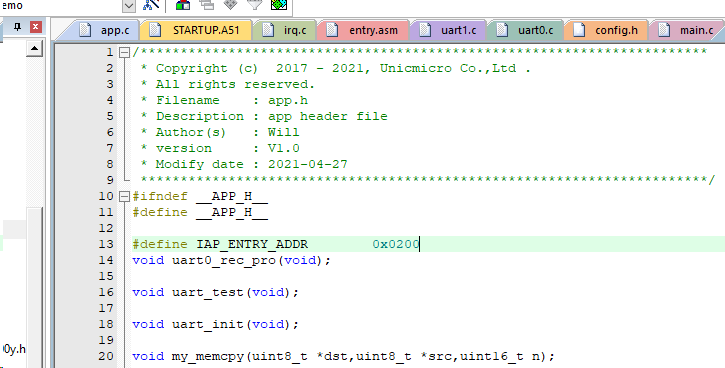Switch to the STARTUP.A51 tab
The height and width of the screenshot is (368, 725).
199,31
